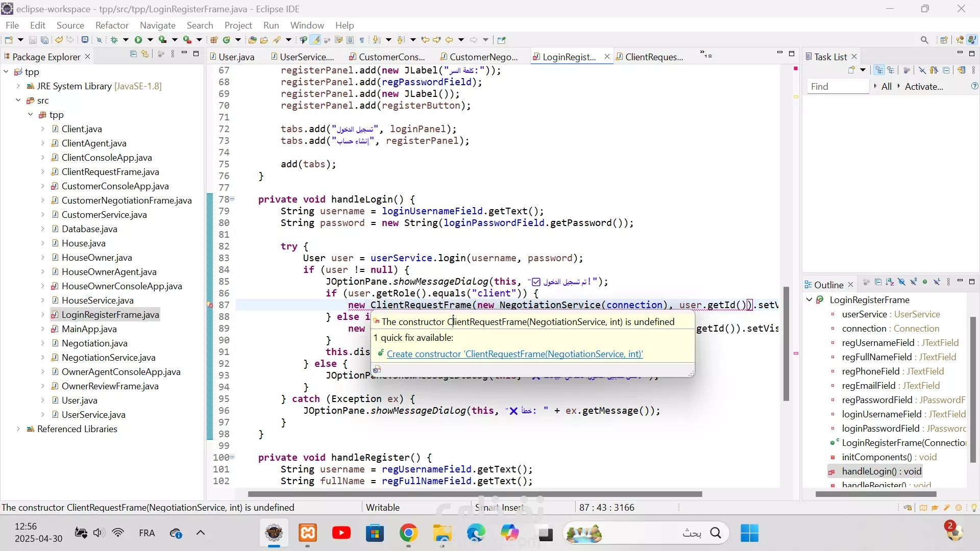Expand JRE System Library node

pyautogui.click(x=18, y=86)
